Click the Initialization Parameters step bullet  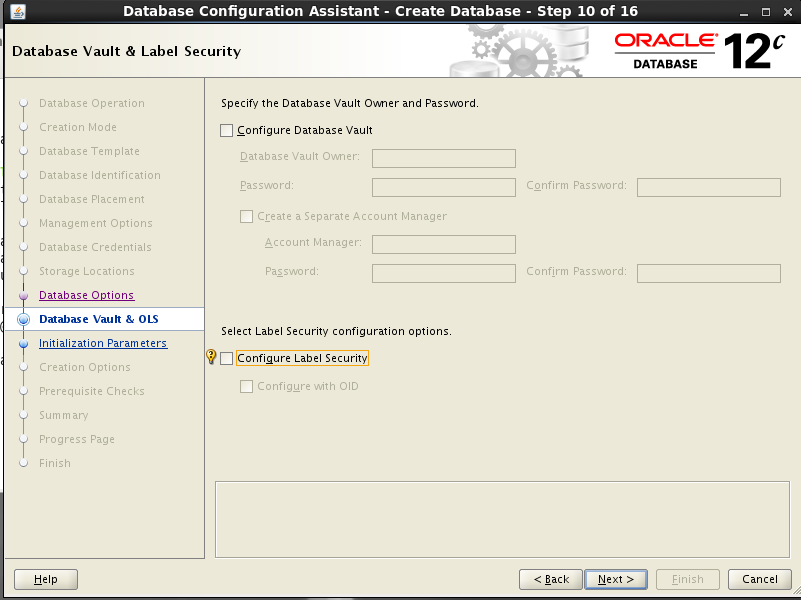23,343
